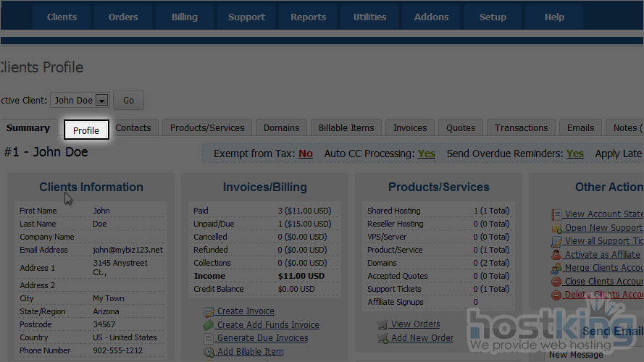The width and height of the screenshot is (644, 362).
Task: Open the Generate Due Invoices link
Action: click(x=262, y=338)
